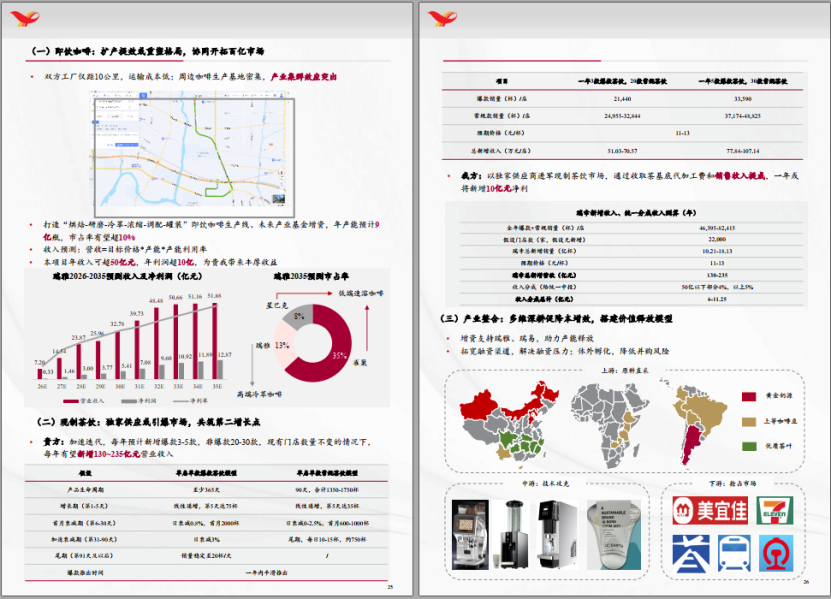The width and height of the screenshot is (831, 599).
Task: Select the 7-Eleven logo
Action: tap(775, 510)
